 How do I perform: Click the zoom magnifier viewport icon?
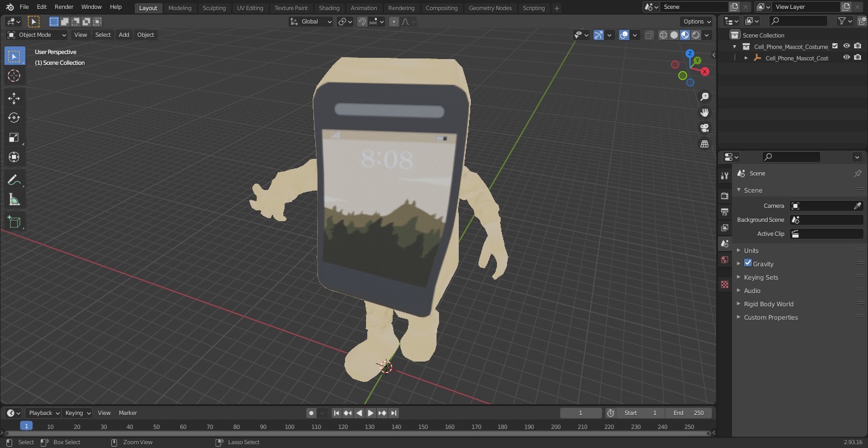[704, 97]
